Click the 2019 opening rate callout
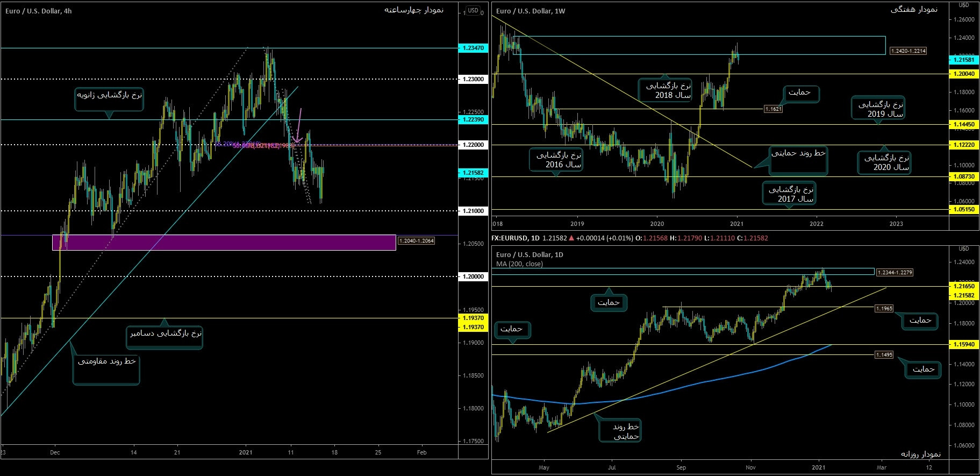This screenshot has width=980, height=476. coord(878,109)
